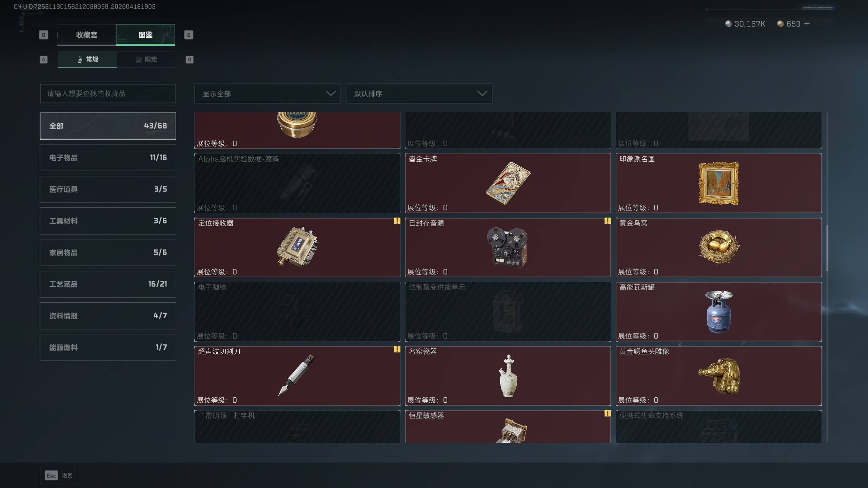Expand the 显示全部 dropdown
868x488 pixels.
pos(268,94)
